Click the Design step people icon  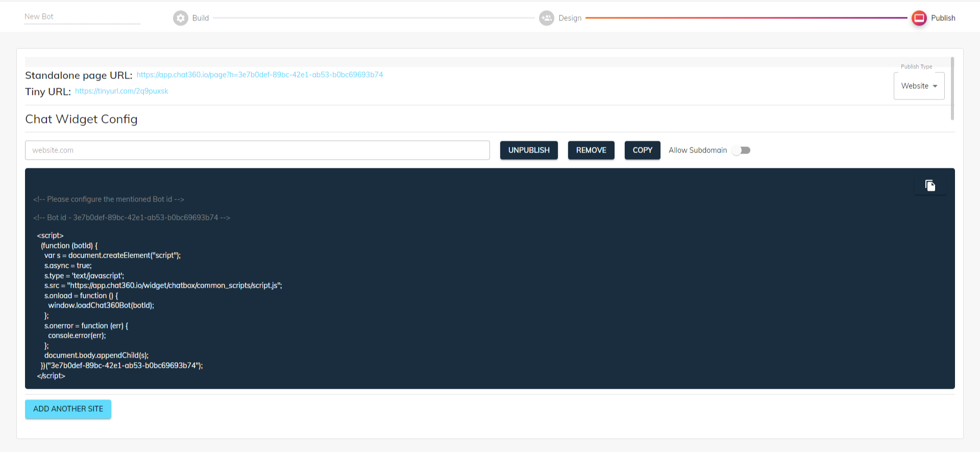point(547,18)
